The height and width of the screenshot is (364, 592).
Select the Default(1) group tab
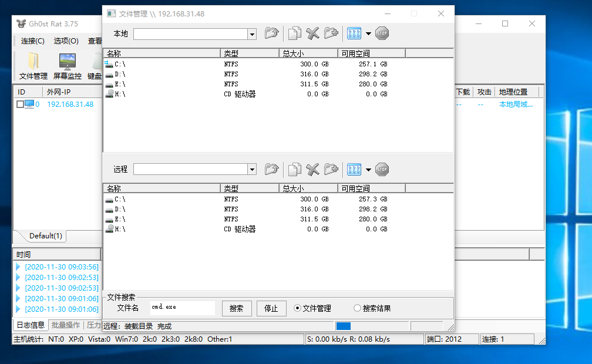click(45, 236)
